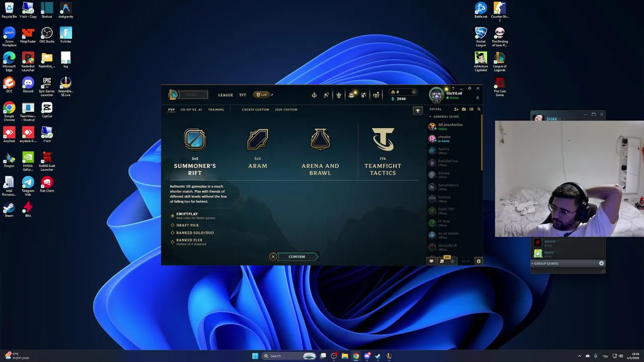This screenshot has width=644, height=362.
Task: Open the notes icon with GG badge
Action: click(442, 261)
